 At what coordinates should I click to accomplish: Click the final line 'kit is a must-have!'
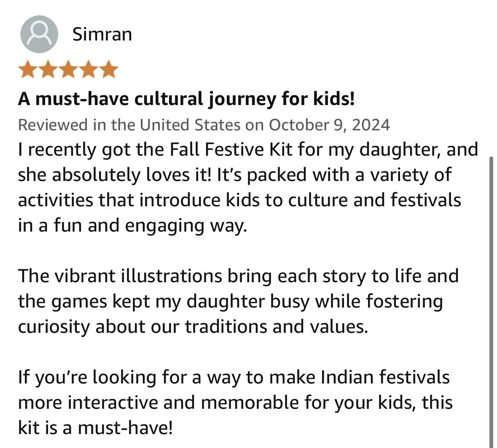pyautogui.click(x=95, y=428)
